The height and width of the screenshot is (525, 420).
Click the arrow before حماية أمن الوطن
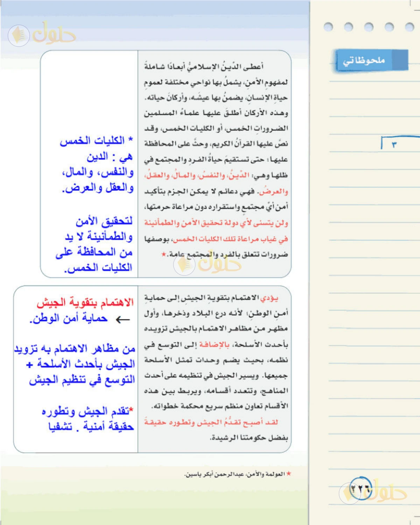point(122,319)
